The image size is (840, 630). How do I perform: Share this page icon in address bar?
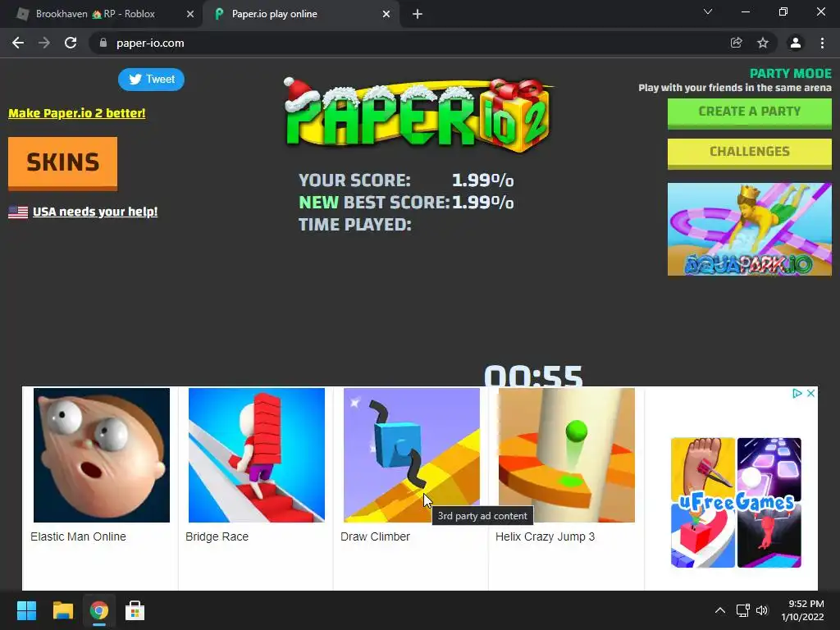coord(737,43)
